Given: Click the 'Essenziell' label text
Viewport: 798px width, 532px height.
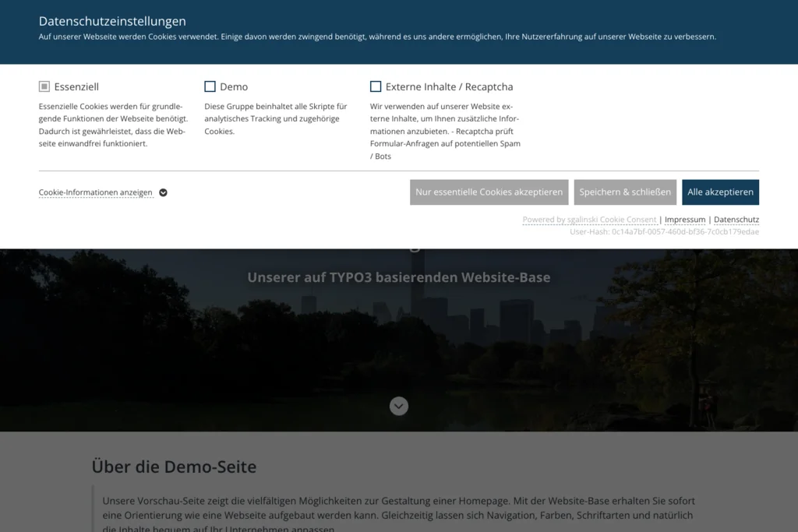Looking at the screenshot, I should pos(76,86).
